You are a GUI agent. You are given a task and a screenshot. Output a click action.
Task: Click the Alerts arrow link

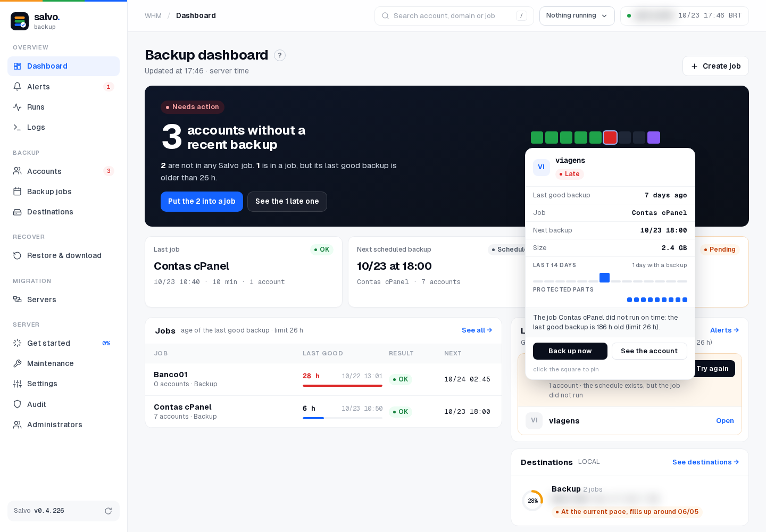click(x=724, y=330)
